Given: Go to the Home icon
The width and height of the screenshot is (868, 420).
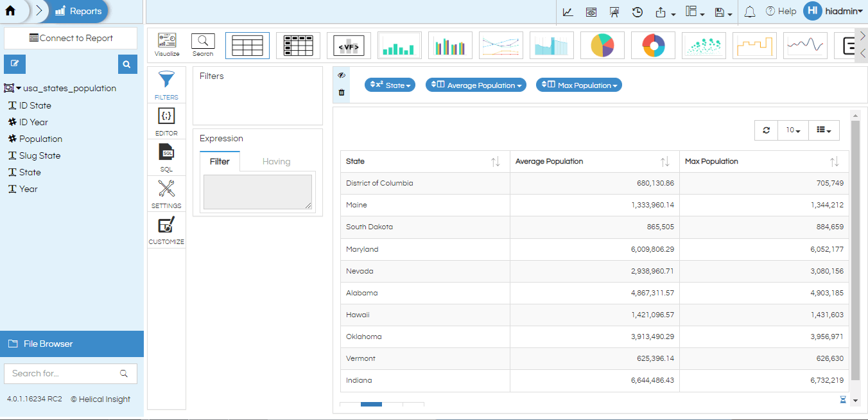Looking at the screenshot, I should pos(10,11).
